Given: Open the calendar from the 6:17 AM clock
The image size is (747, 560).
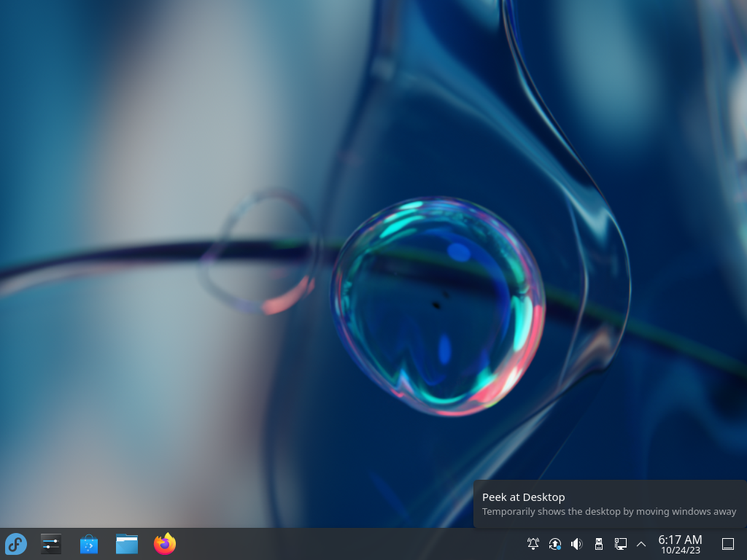Looking at the screenshot, I should click(681, 544).
